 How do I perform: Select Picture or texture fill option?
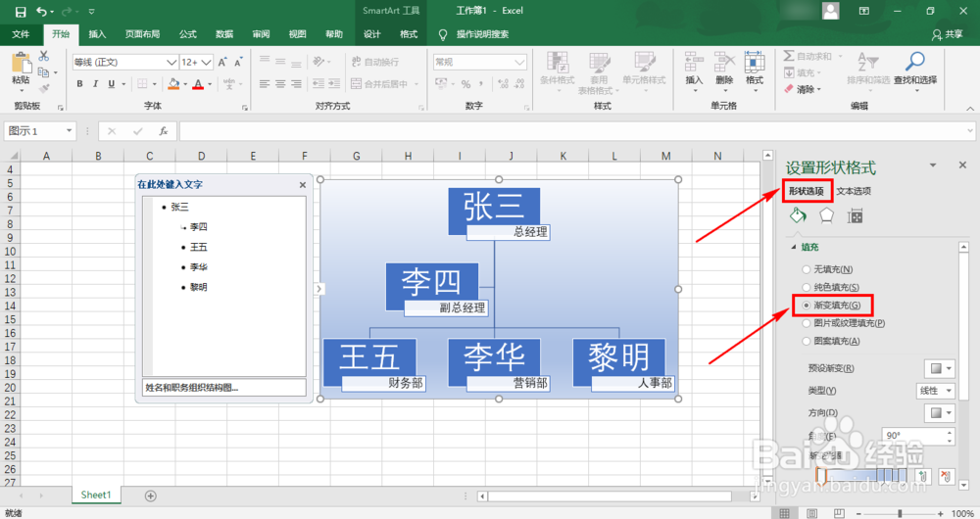[x=807, y=323]
